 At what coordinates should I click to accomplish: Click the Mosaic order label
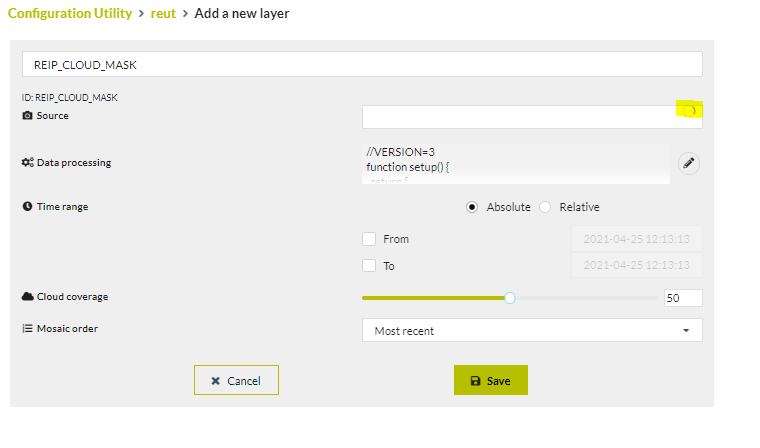click(x=67, y=329)
